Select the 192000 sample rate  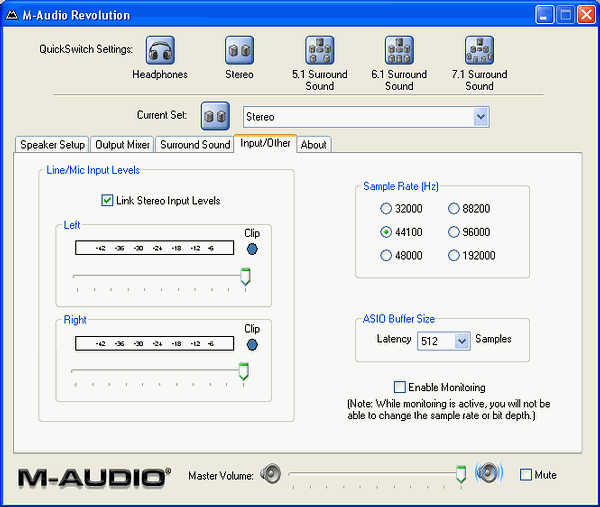(x=453, y=255)
